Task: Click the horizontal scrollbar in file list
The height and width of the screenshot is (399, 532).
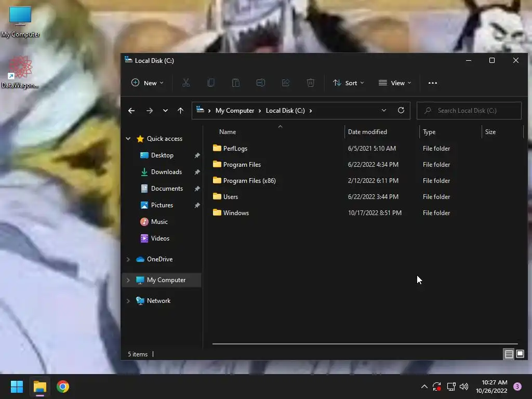Action: (x=365, y=344)
